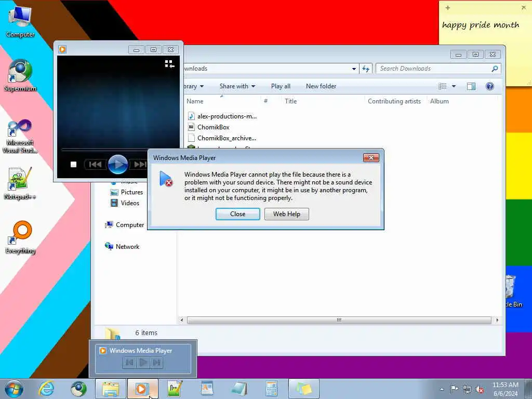Click the previous track button in the Media Player window
Screen dimensions: 532x399
[95, 165]
